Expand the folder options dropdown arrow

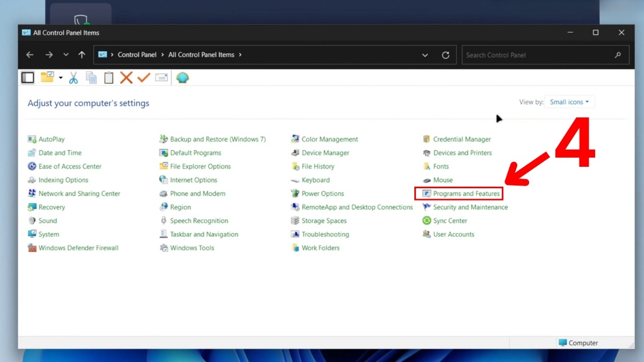coord(61,78)
